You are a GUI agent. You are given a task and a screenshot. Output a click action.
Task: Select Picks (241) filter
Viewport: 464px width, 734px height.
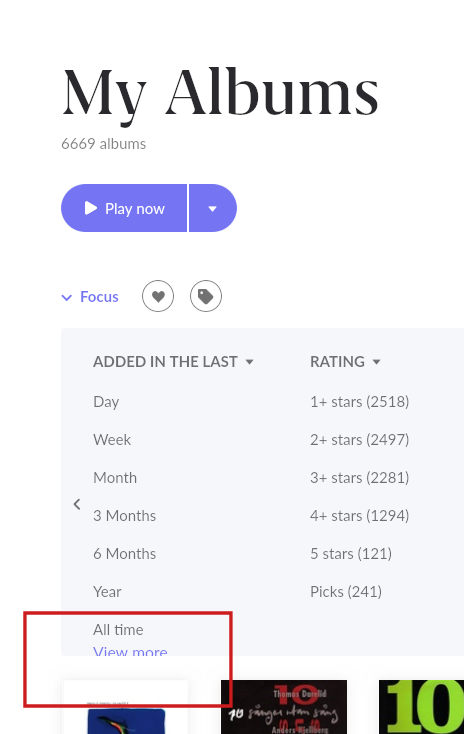[x=346, y=592]
